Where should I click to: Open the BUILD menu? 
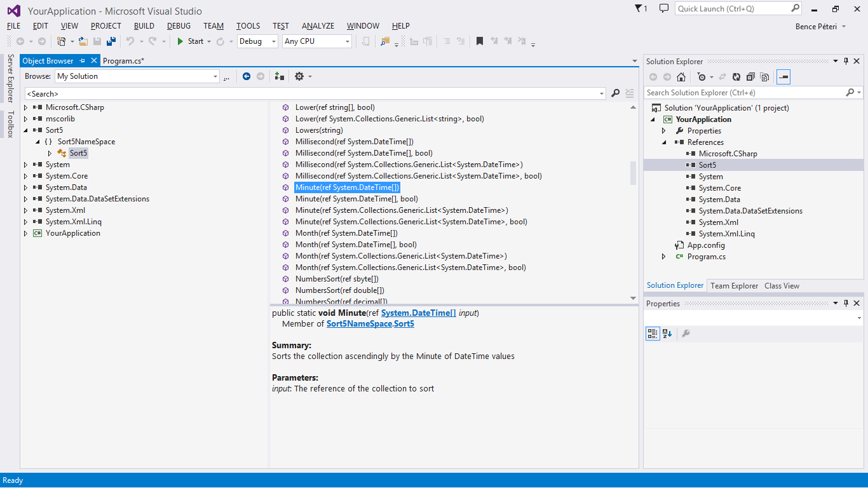[144, 26]
